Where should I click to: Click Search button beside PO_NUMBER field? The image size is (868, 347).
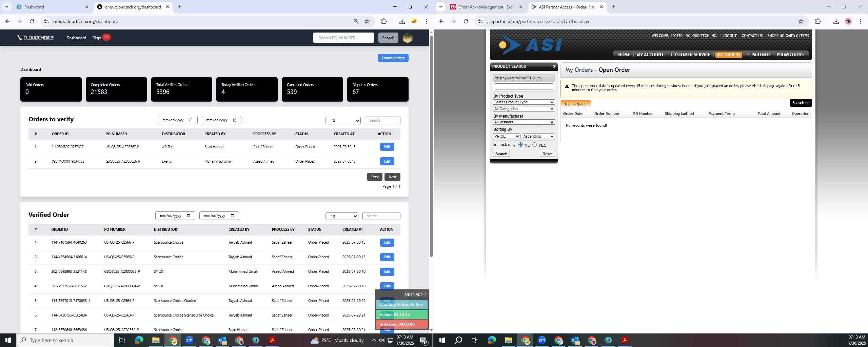tap(388, 38)
